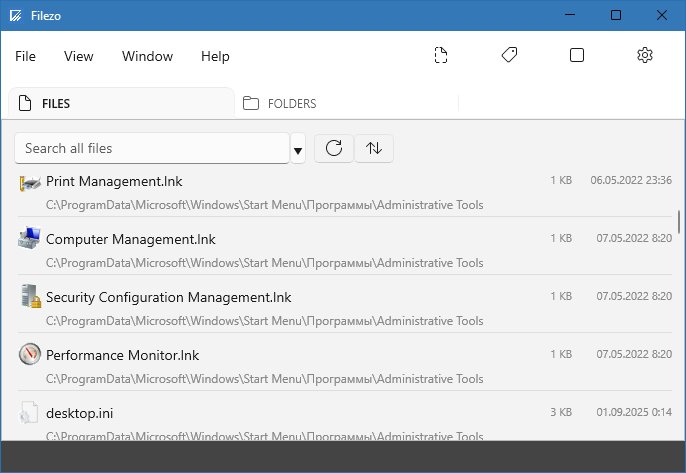
Task: Click the path under Print Management.lnk
Action: pos(265,205)
